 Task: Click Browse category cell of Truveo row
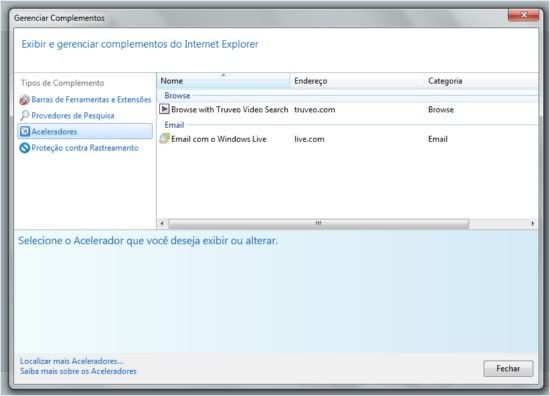coord(441,109)
